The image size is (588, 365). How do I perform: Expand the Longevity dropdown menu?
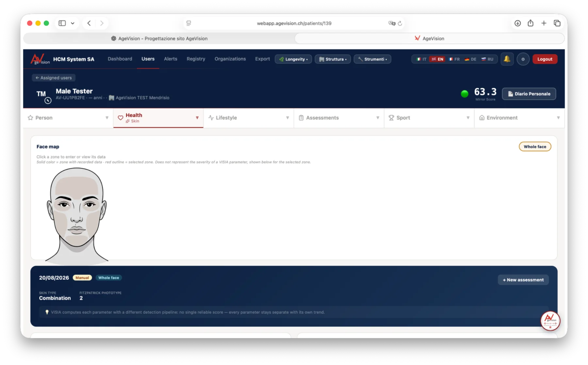[x=293, y=59]
